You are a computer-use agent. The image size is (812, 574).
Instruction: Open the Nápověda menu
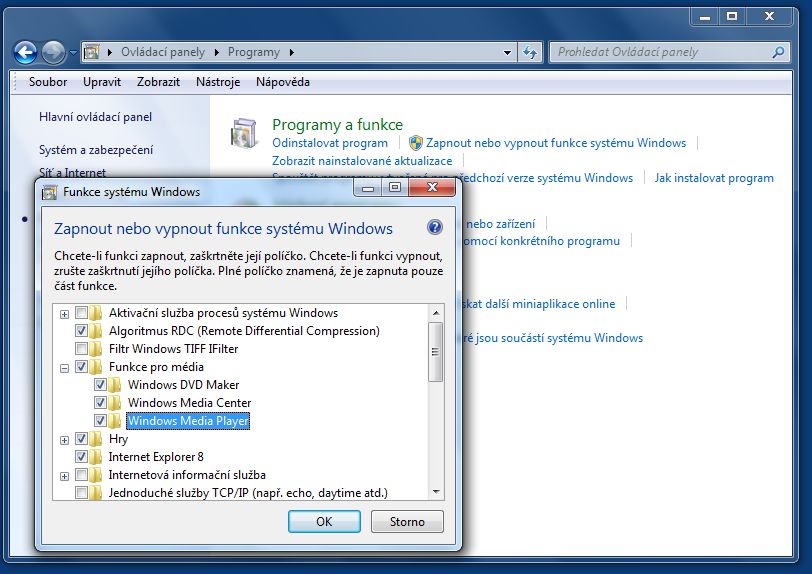click(283, 82)
